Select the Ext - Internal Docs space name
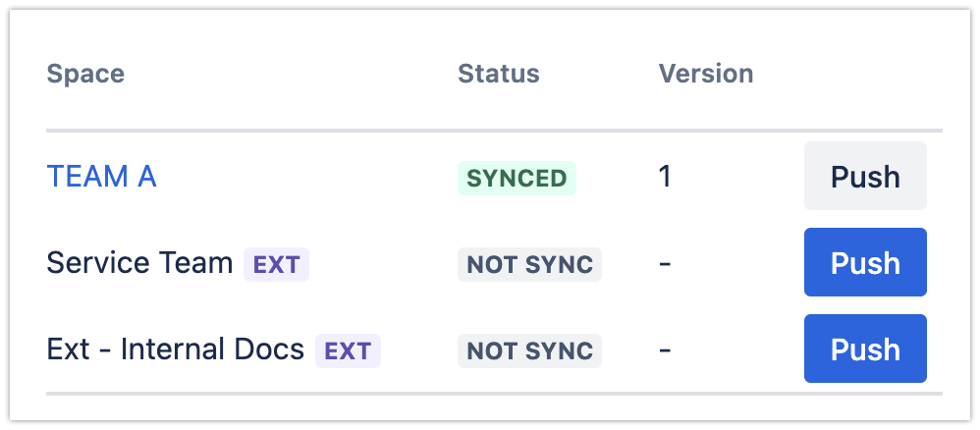This screenshot has width=980, height=430. pos(175,349)
